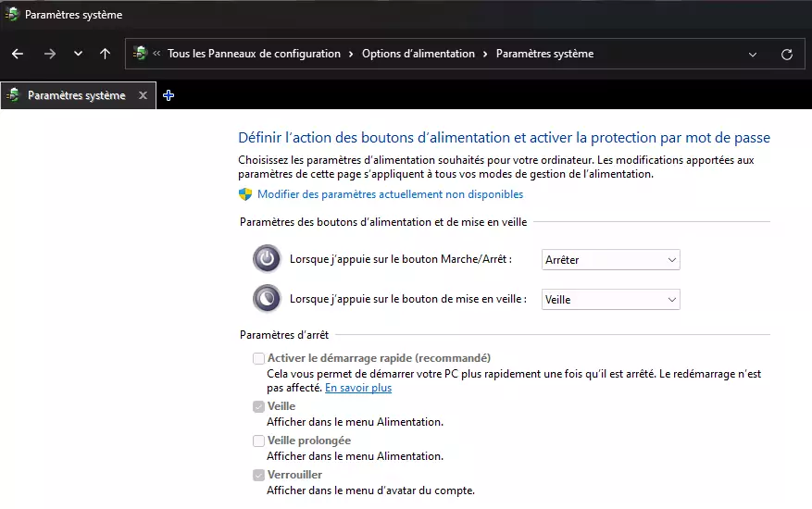Viewport: 812px width, 509px height.
Task: Click Paramètres système breadcrumb
Action: click(x=544, y=54)
